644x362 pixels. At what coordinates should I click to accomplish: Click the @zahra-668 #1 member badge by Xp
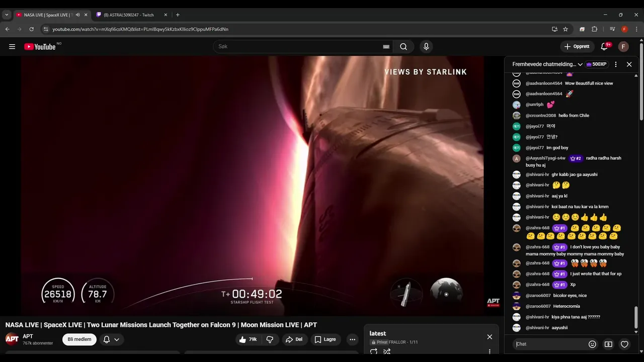click(559, 285)
